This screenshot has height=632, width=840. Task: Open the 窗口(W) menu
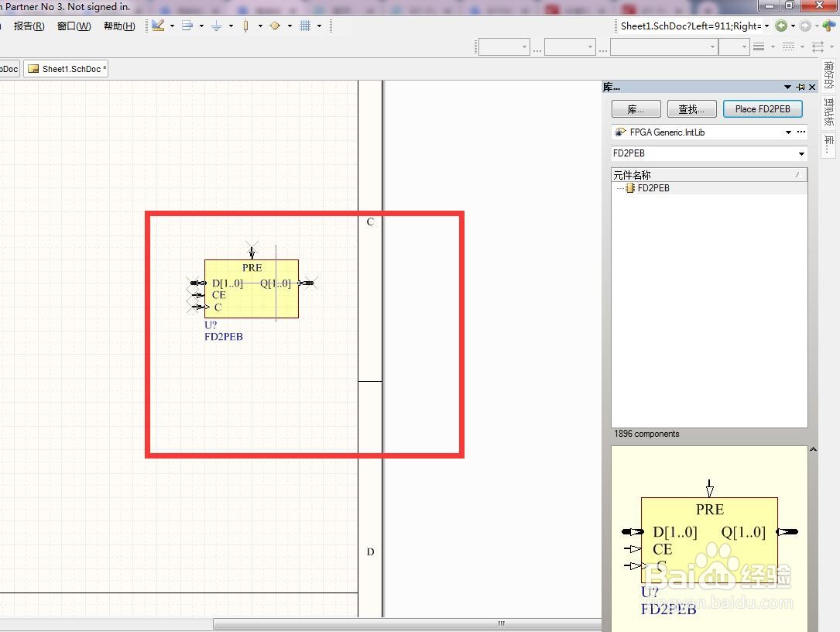(x=74, y=26)
